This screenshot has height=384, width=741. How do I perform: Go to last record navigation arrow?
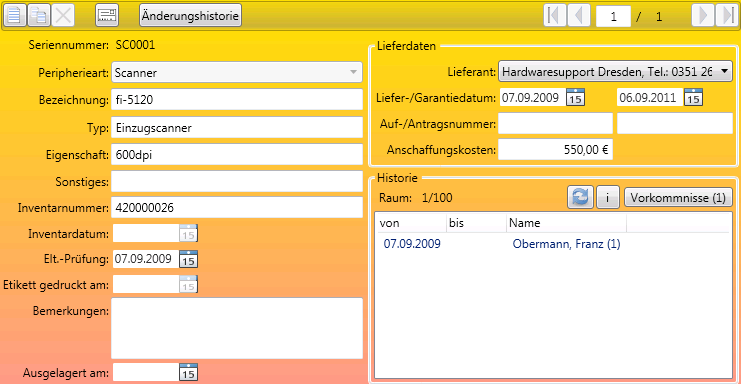[x=727, y=16]
